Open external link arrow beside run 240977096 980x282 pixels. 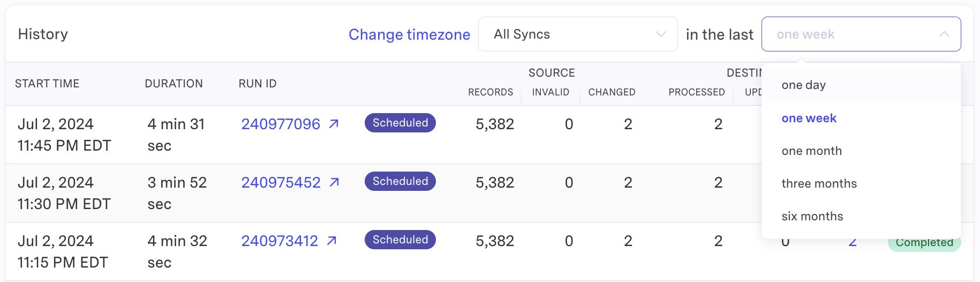click(334, 124)
